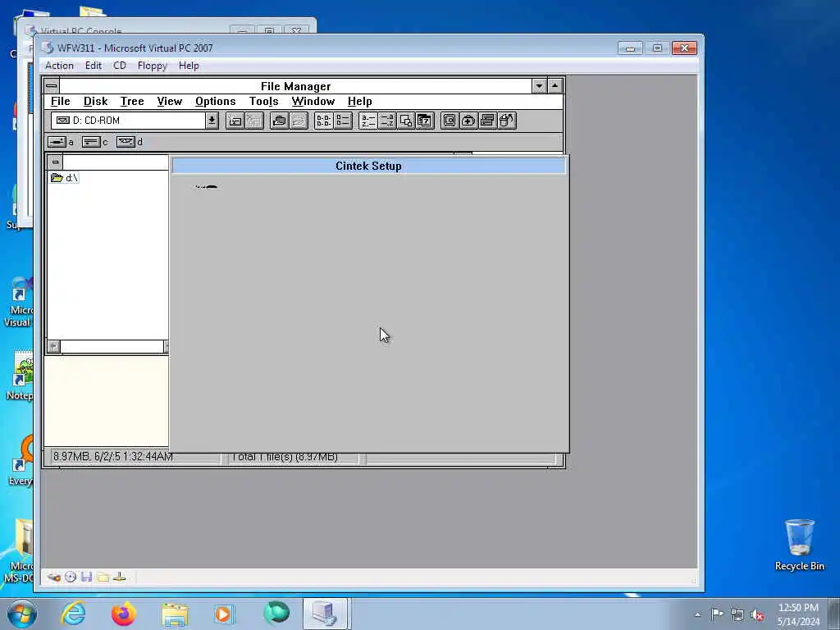The width and height of the screenshot is (840, 630).
Task: Click Connect Network Drive toolbar icon
Action: [x=235, y=121]
